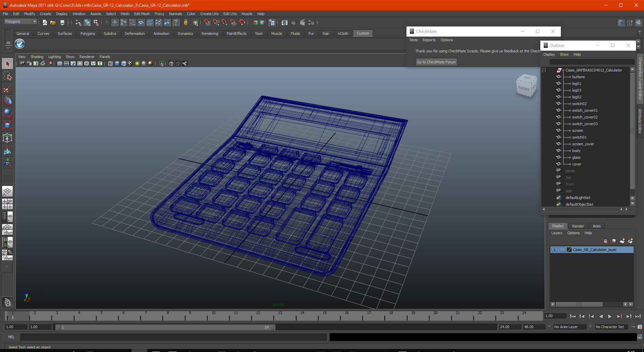Image resolution: width=644 pixels, height=352 pixels.
Task: Activate the Lasso Select tool
Action: pos(7,76)
